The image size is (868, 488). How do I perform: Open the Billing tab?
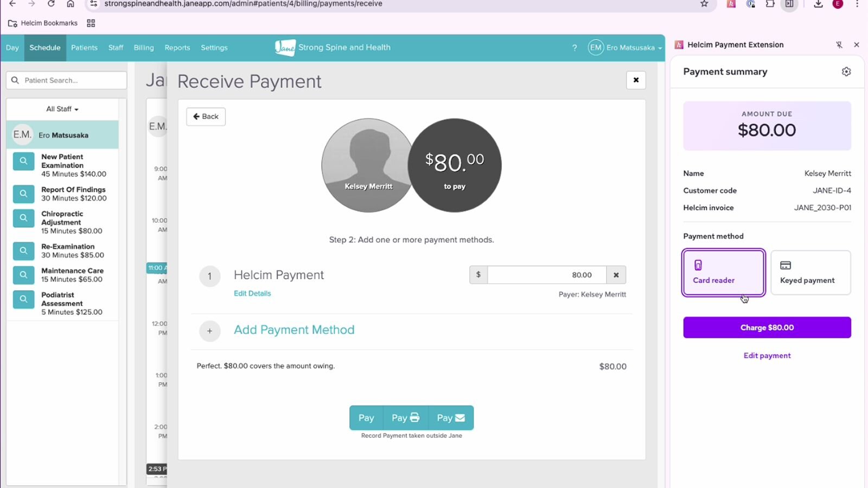[144, 48]
